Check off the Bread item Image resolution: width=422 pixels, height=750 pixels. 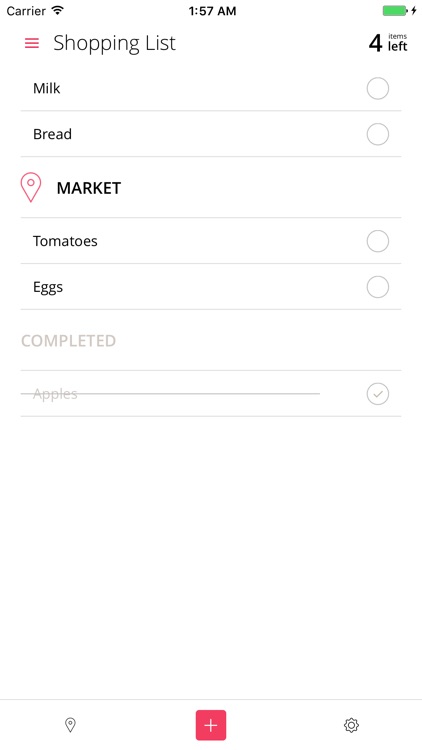pyautogui.click(x=378, y=134)
